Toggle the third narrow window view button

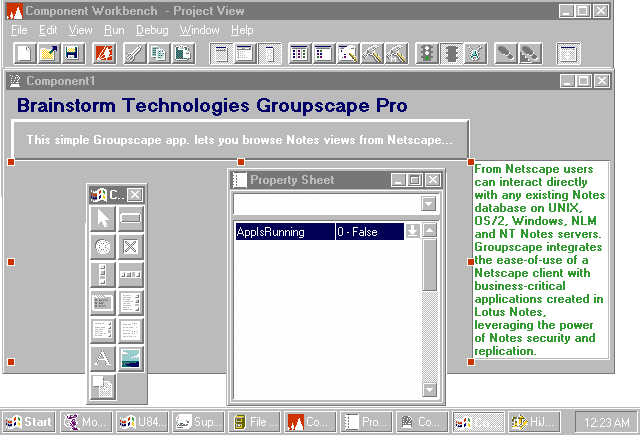tap(269, 53)
